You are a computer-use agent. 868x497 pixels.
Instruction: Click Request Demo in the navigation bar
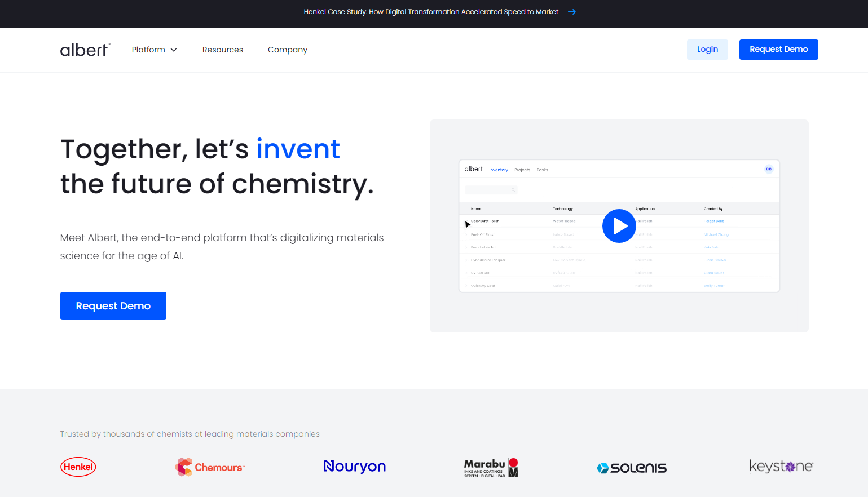pos(778,50)
